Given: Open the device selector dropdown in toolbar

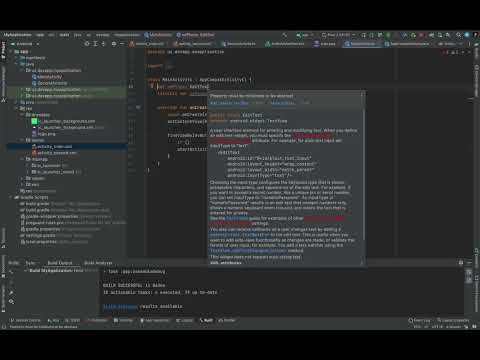Looking at the screenshot, I should 338,35.
